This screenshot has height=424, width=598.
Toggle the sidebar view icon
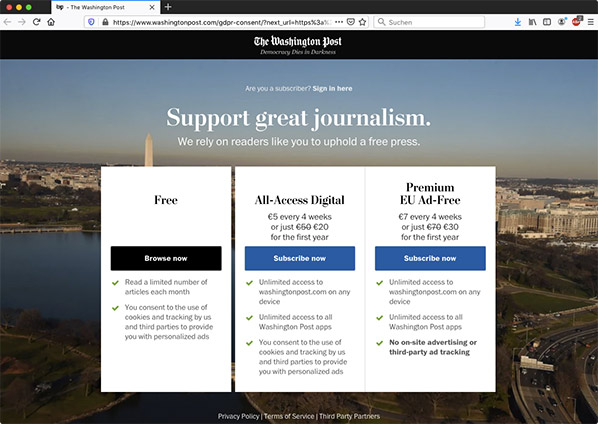pyautogui.click(x=547, y=22)
